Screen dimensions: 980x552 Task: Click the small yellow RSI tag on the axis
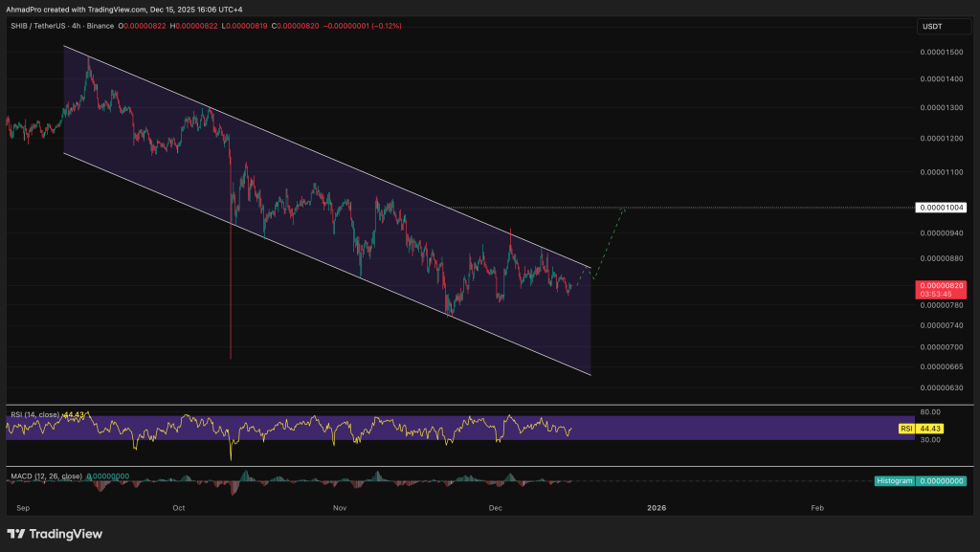[905, 429]
